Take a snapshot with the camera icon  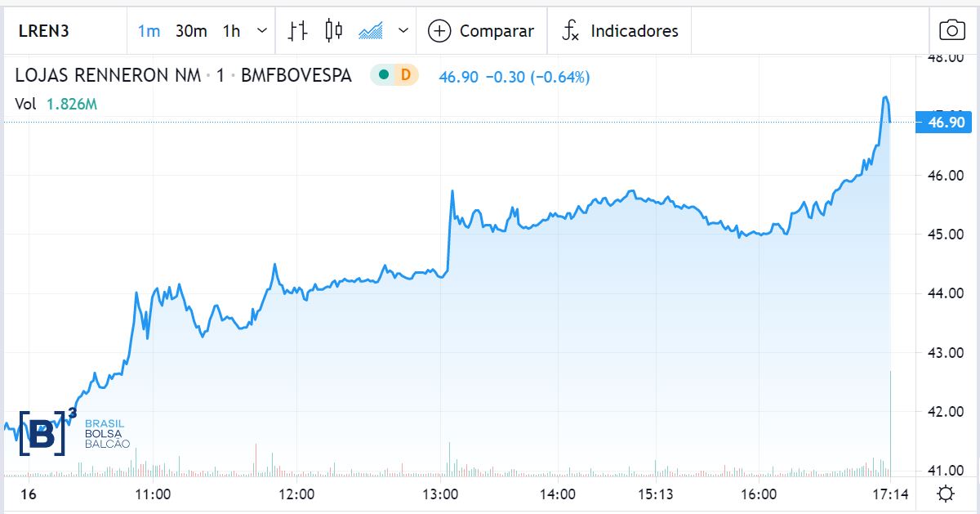952,31
